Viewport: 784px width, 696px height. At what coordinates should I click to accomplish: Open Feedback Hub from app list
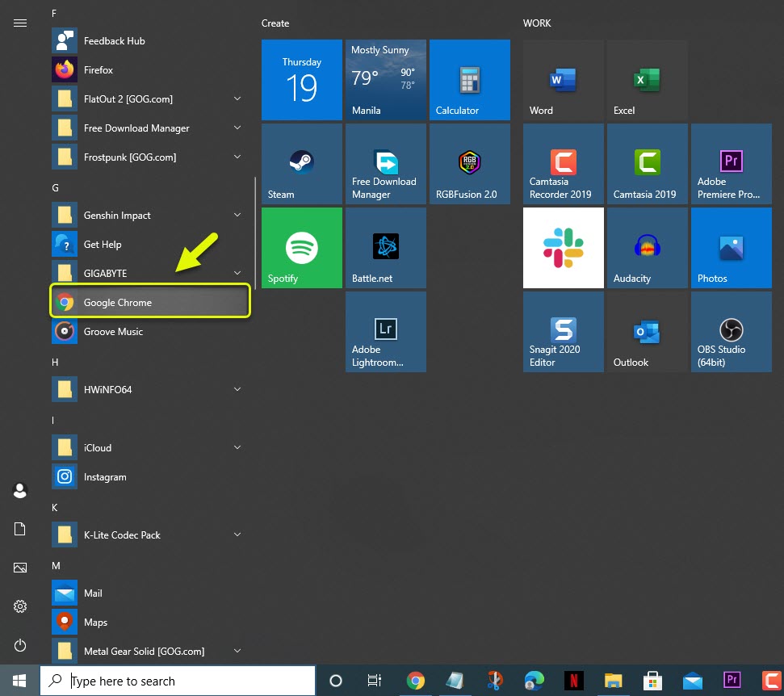point(150,41)
